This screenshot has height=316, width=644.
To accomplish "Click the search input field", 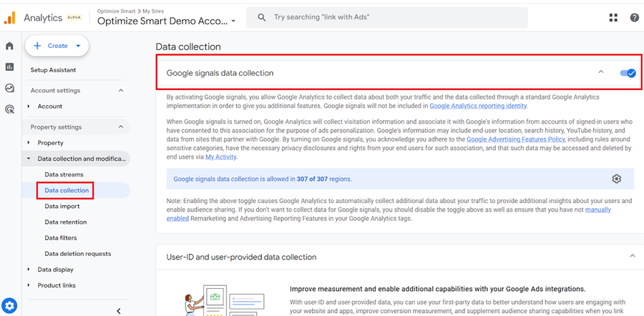I will 387,18.
